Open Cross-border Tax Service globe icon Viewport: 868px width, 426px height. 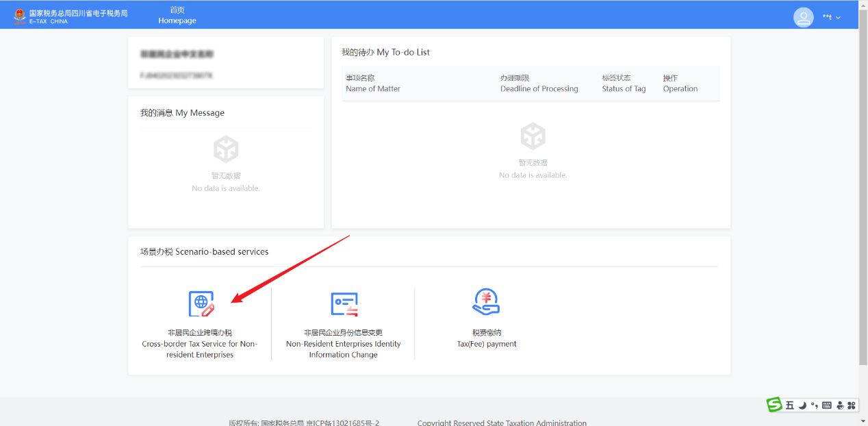click(x=201, y=303)
